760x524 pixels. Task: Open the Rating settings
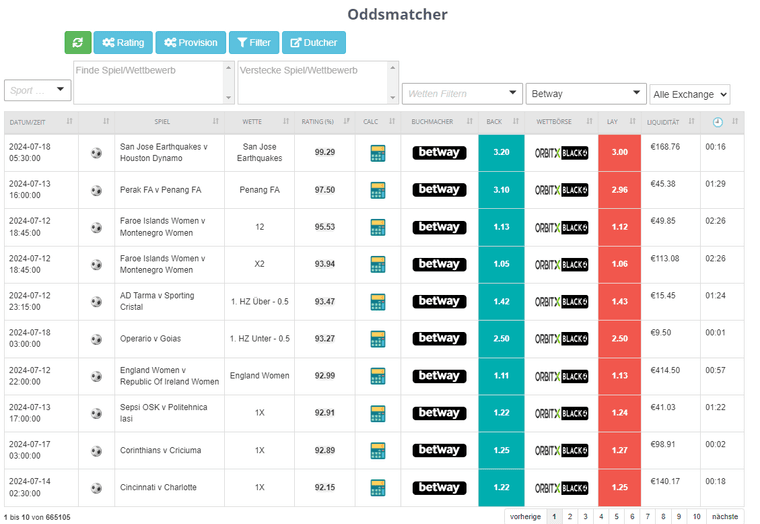[x=123, y=43]
